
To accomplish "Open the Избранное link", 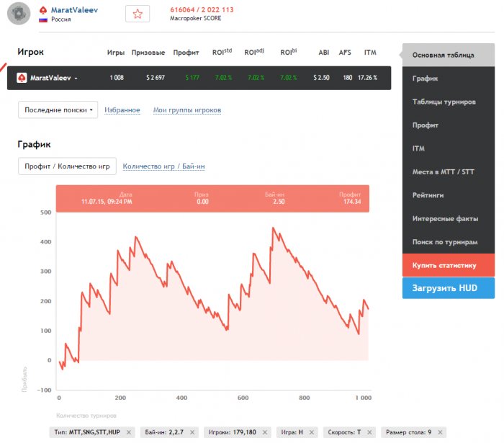I will click(x=122, y=110).
